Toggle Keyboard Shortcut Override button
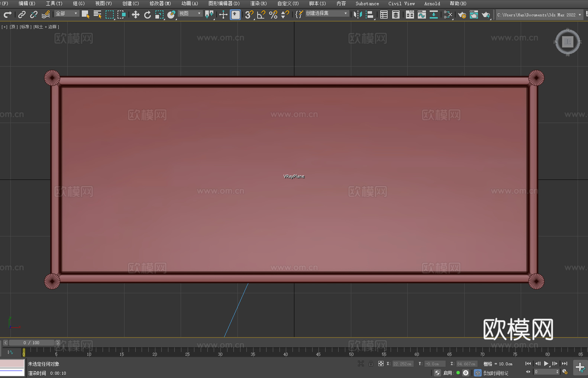This screenshot has height=378, width=588. [x=235, y=14]
